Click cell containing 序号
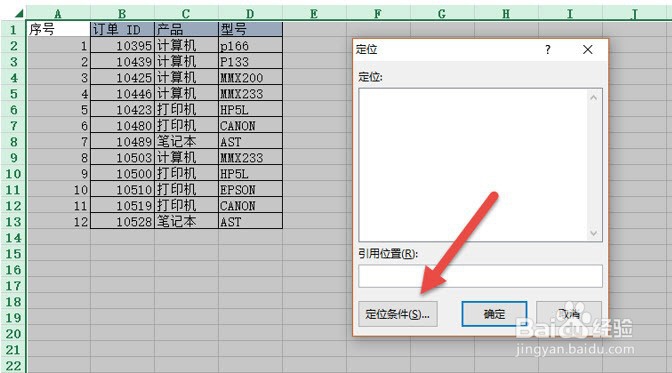Image resolution: width=672 pixels, height=373 pixels. click(x=58, y=30)
